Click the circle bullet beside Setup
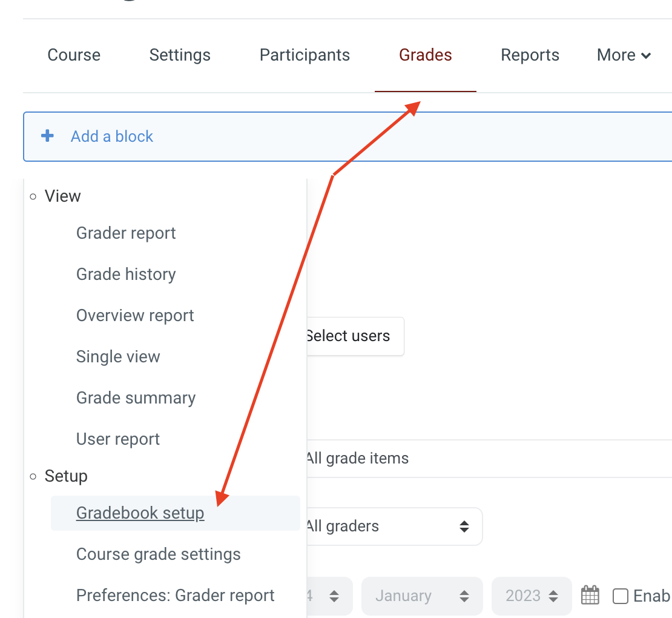Image resolution: width=672 pixels, height=618 pixels. pos(33,476)
